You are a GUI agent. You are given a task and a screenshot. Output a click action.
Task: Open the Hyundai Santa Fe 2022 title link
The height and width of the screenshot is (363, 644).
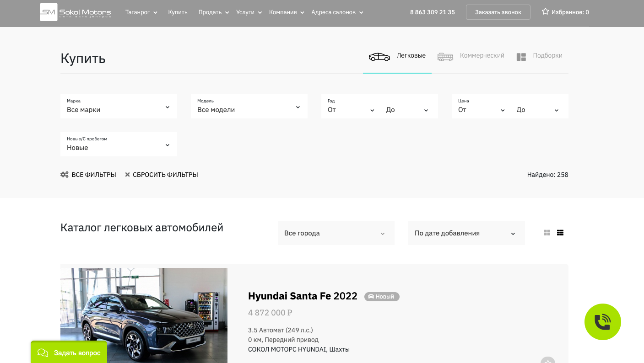(303, 296)
